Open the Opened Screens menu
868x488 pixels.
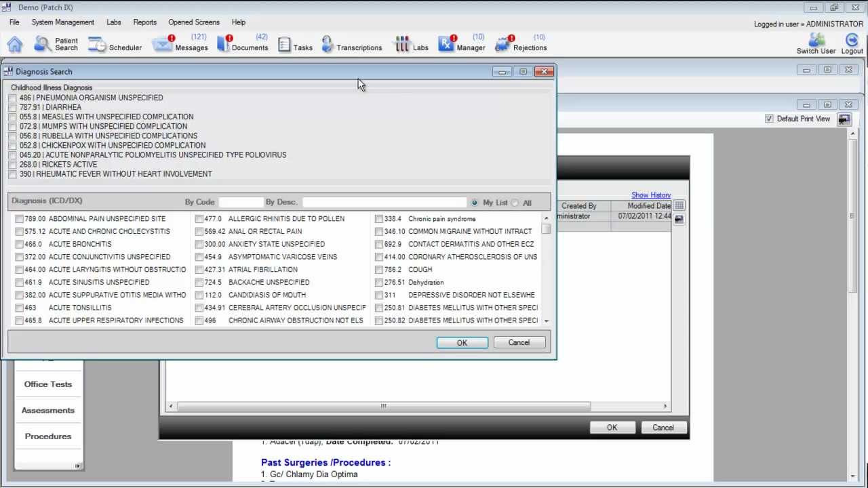(x=194, y=22)
